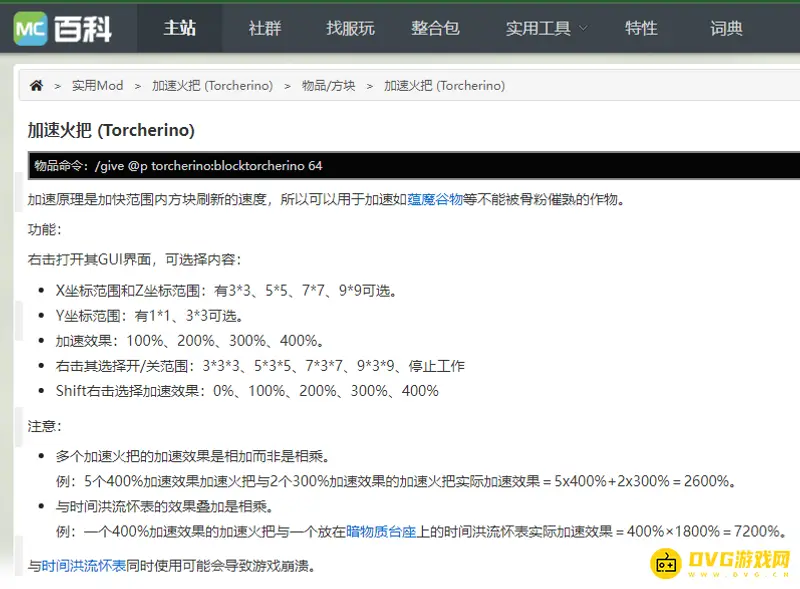The width and height of the screenshot is (800, 589).
Task: Click the 加速火把 (Torcherino) page heading
Action: (x=111, y=131)
